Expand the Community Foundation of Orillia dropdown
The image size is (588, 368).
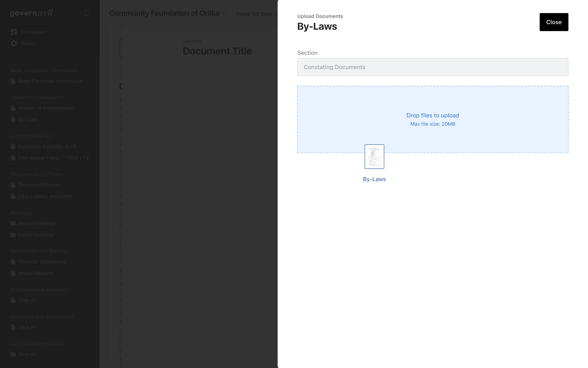click(x=224, y=13)
